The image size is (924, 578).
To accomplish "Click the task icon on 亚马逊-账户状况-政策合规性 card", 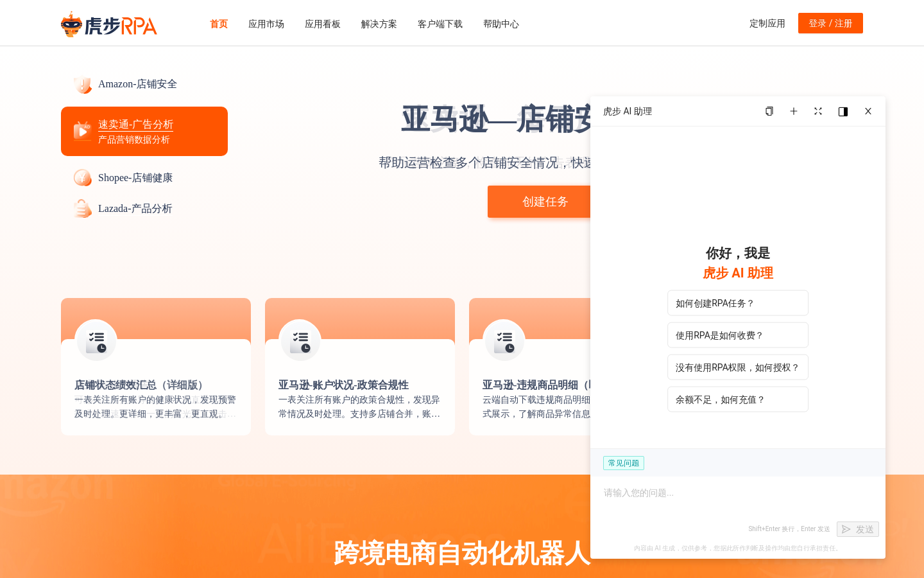I will [x=300, y=341].
